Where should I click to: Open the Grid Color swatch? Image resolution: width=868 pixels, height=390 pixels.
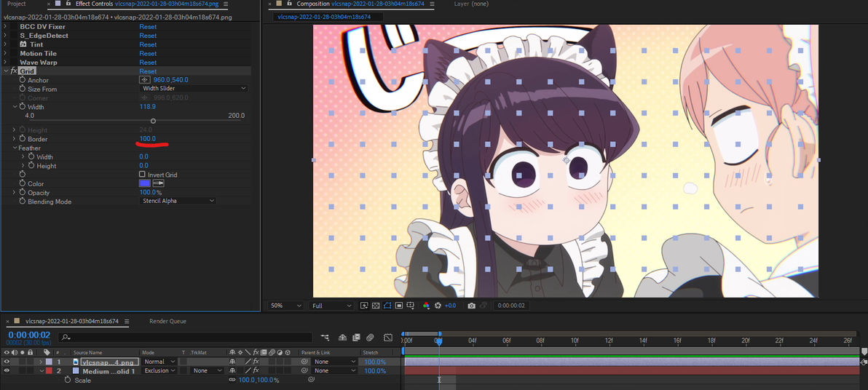pyautogui.click(x=144, y=183)
